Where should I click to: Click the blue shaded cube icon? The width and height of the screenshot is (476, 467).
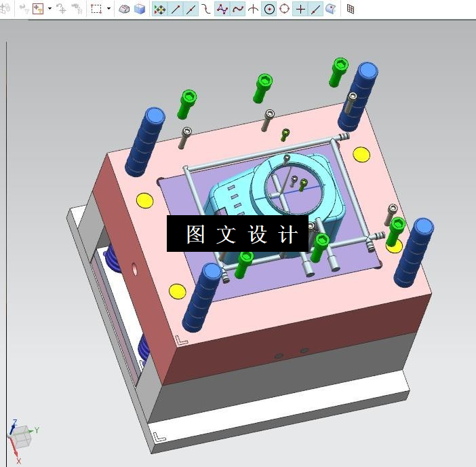[x=140, y=9]
